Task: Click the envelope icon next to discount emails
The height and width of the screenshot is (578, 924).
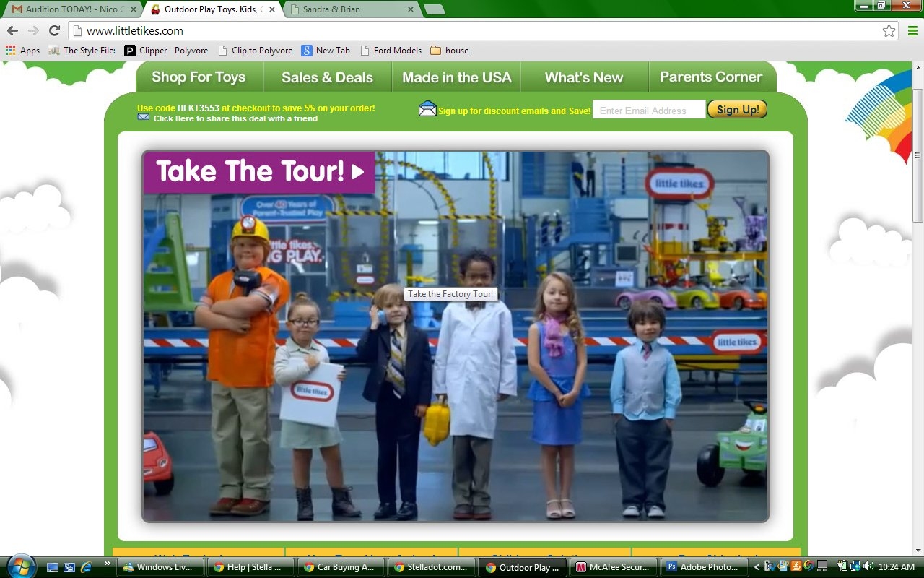Action: 427,109
